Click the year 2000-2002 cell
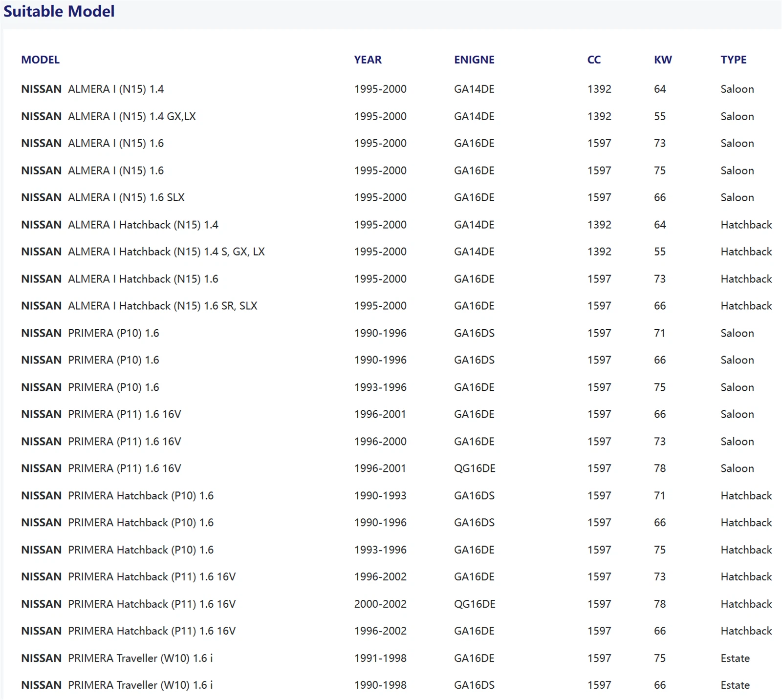782x700 pixels. [380, 604]
